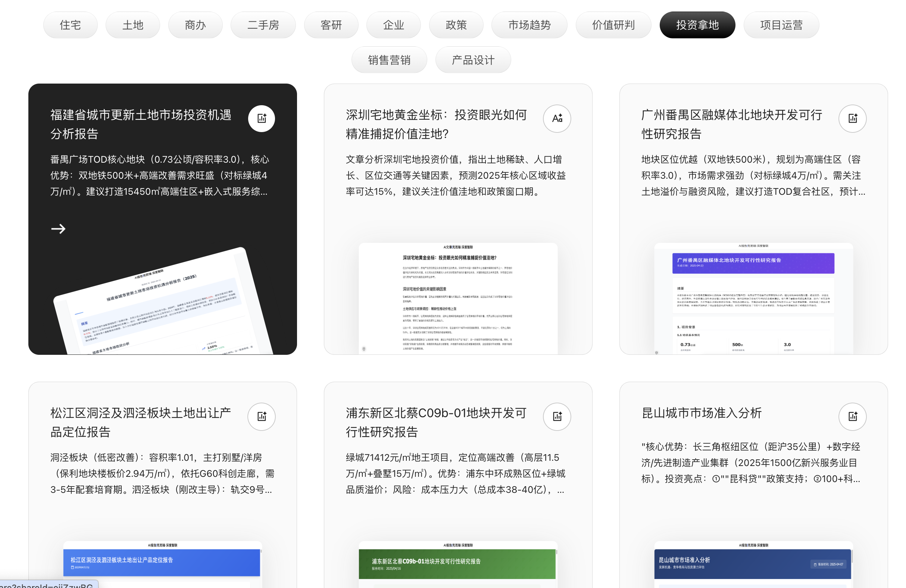Open 福建省城市更新土地市场投资机遇分析报告 title
906x588 pixels.
[x=141, y=124]
